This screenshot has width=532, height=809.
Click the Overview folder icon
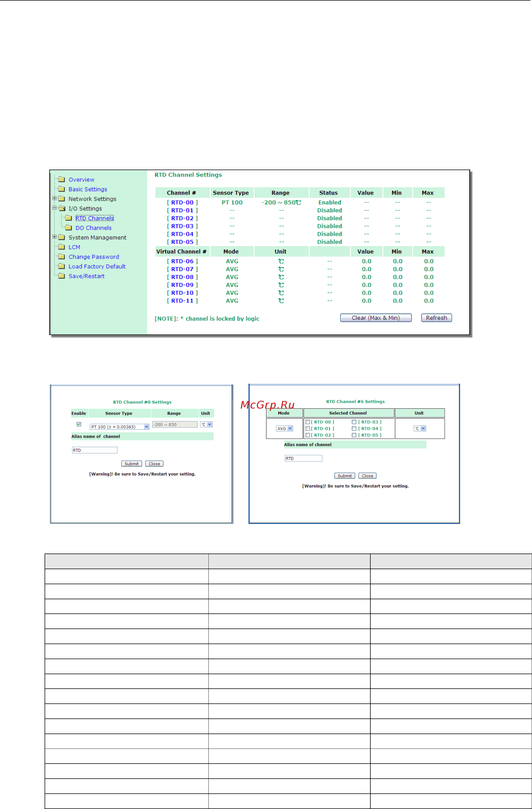[61, 179]
